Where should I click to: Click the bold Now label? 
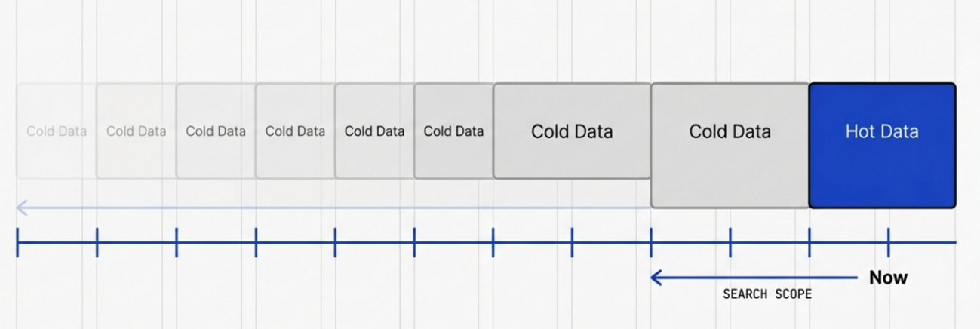(888, 278)
